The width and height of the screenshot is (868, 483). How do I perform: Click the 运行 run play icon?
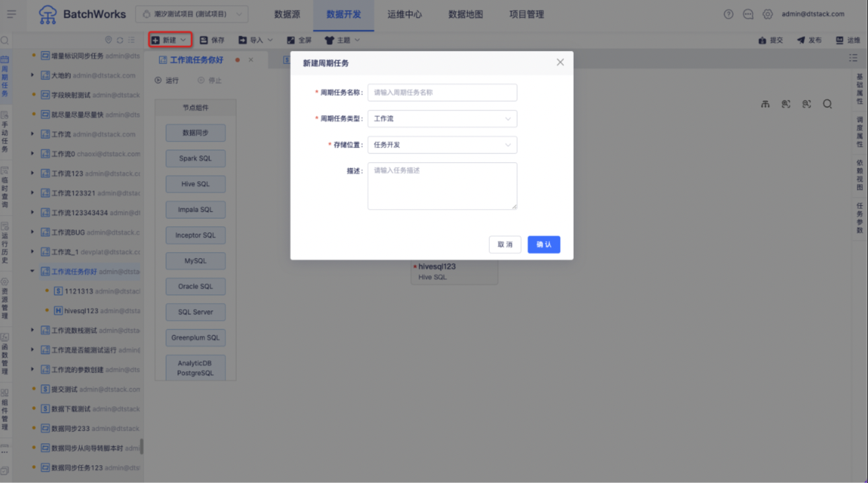(159, 81)
